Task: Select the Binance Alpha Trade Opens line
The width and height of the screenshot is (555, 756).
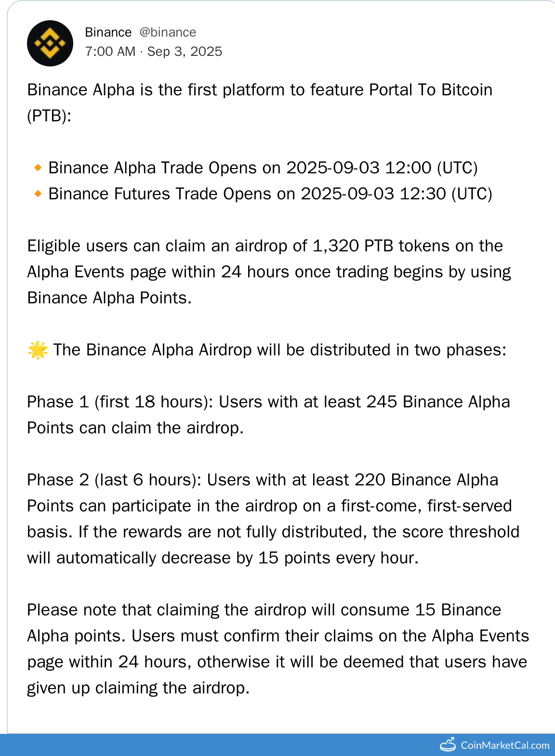Action: point(263,168)
